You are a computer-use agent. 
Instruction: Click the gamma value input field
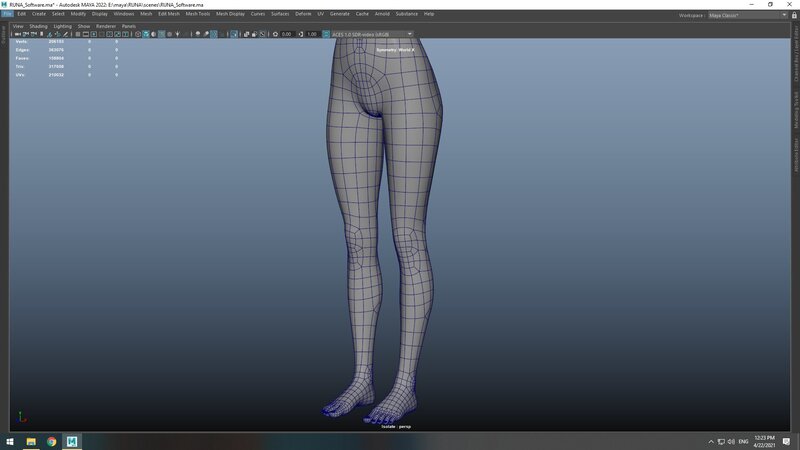312,34
